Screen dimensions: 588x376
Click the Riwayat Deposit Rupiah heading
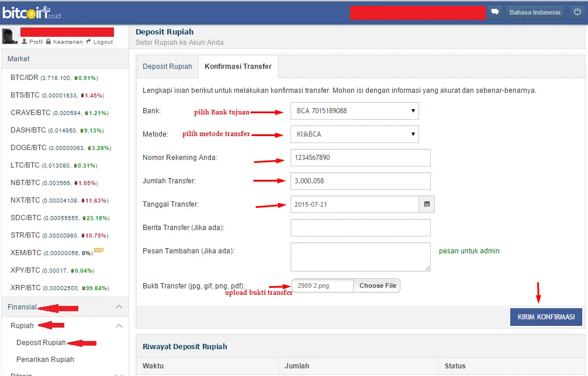185,347
